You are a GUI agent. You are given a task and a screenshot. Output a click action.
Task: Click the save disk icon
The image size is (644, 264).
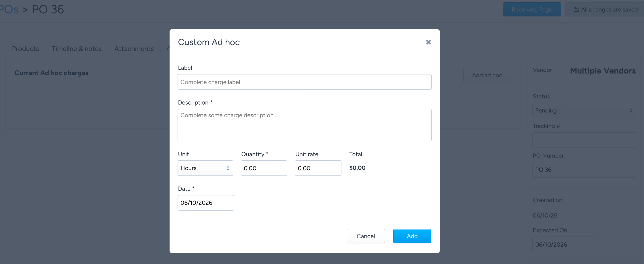(576, 10)
